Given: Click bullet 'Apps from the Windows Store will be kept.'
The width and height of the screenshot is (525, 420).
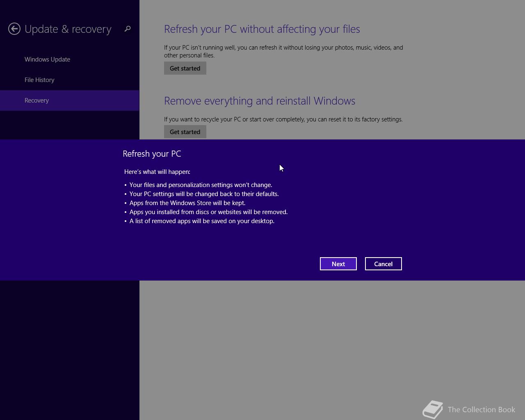Looking at the screenshot, I should point(187,203).
